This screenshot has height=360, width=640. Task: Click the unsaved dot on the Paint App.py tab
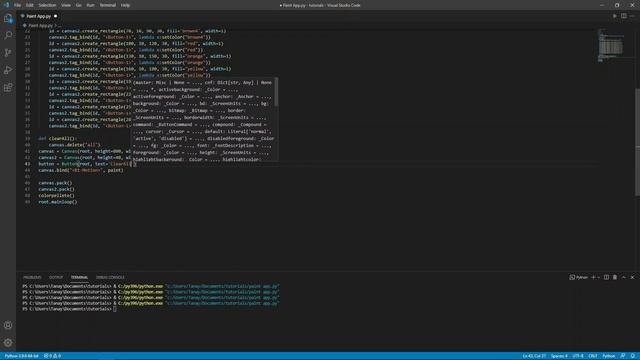(56, 16)
